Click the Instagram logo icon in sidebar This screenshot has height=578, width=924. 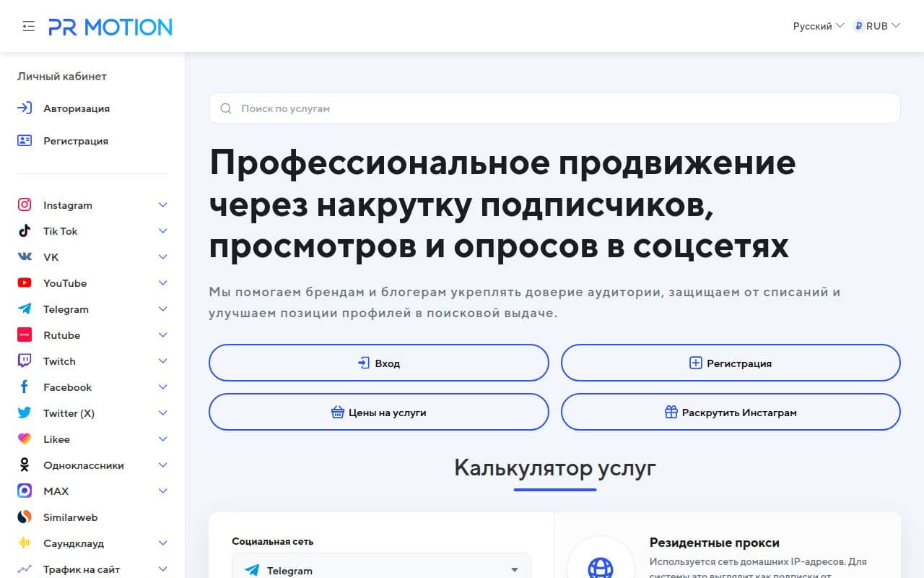[x=25, y=205]
